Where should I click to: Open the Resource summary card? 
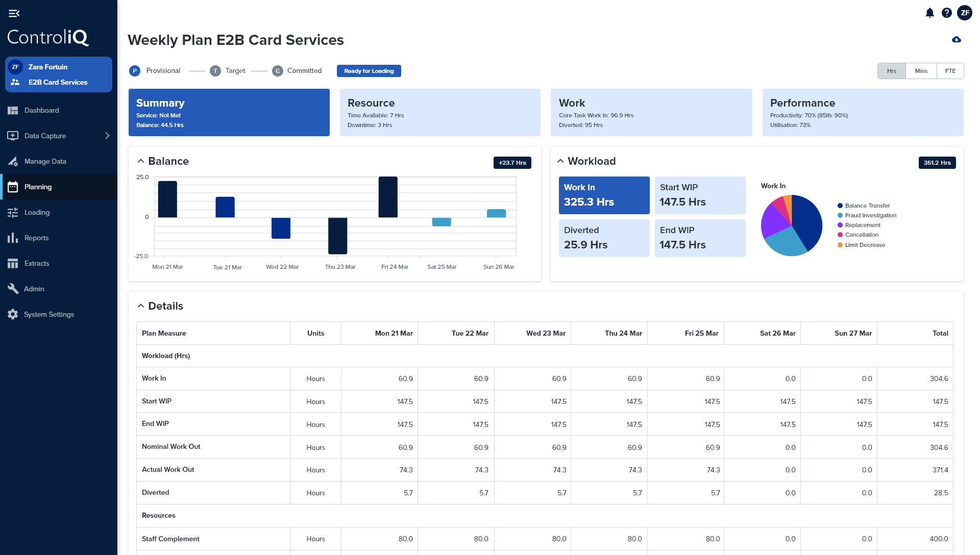pos(439,112)
